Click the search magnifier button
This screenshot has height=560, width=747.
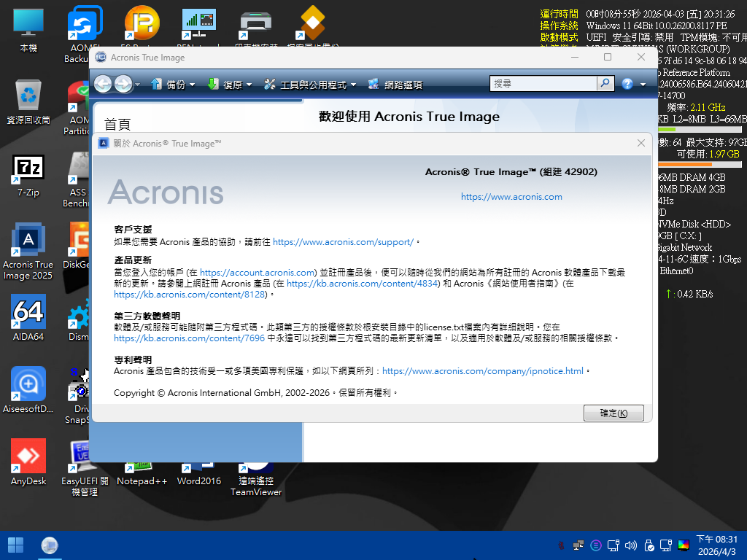tap(605, 84)
